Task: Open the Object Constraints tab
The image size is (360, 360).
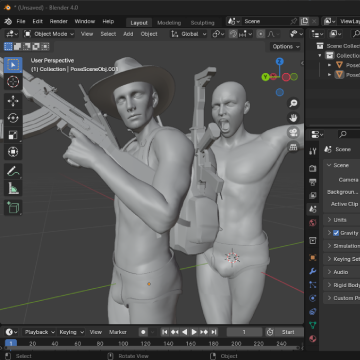Action: tap(312, 312)
